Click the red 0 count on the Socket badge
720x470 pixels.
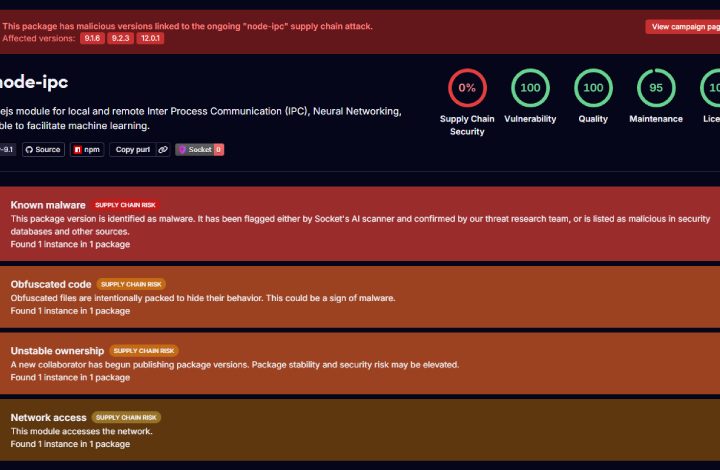click(x=219, y=150)
